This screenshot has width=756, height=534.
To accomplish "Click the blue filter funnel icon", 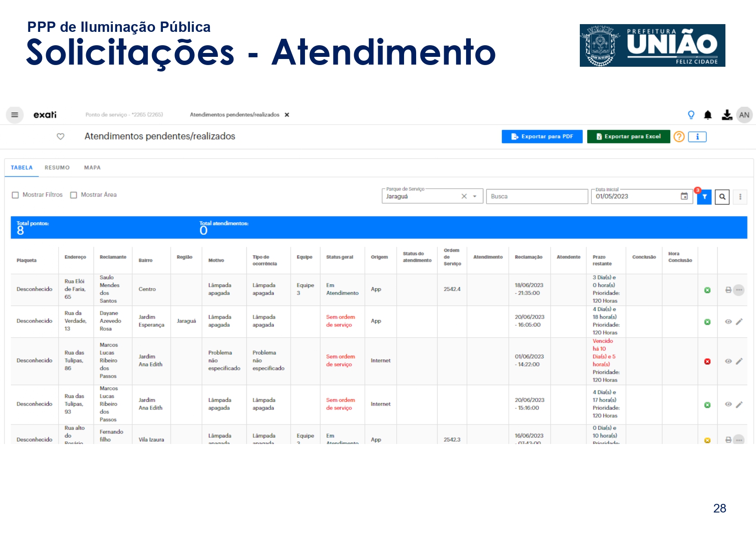I will coord(704,197).
